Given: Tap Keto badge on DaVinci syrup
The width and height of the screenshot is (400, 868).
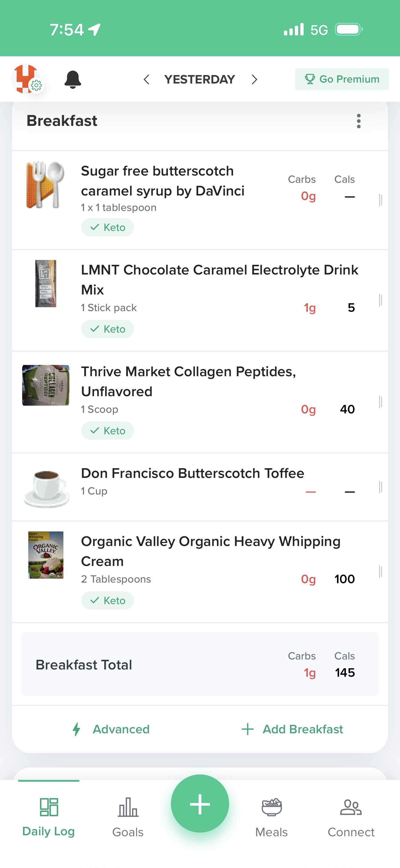Looking at the screenshot, I should pyautogui.click(x=107, y=228).
